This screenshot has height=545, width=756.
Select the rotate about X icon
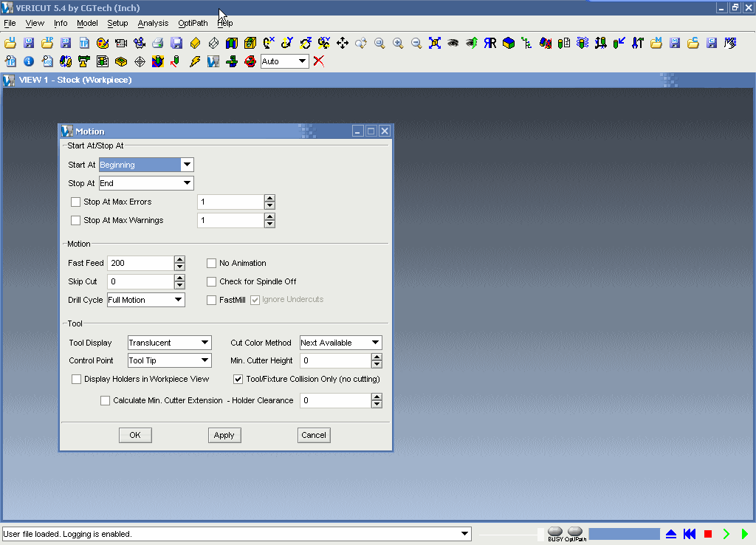click(x=269, y=43)
